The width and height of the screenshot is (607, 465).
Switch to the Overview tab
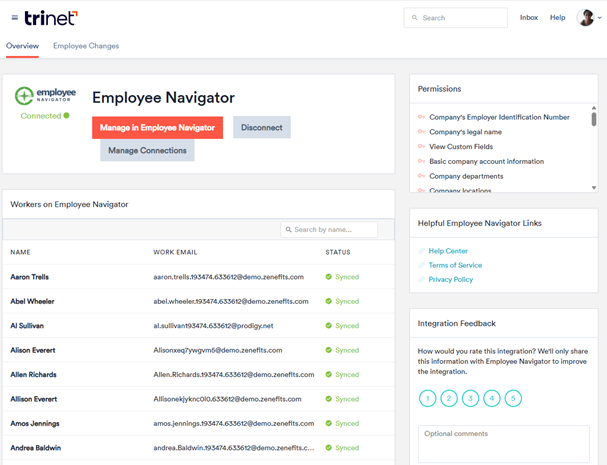[22, 46]
